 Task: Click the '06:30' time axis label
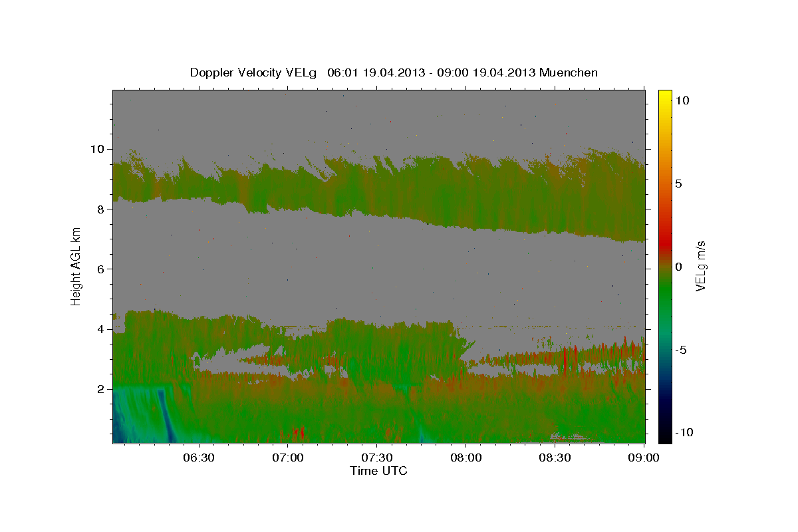(x=199, y=458)
